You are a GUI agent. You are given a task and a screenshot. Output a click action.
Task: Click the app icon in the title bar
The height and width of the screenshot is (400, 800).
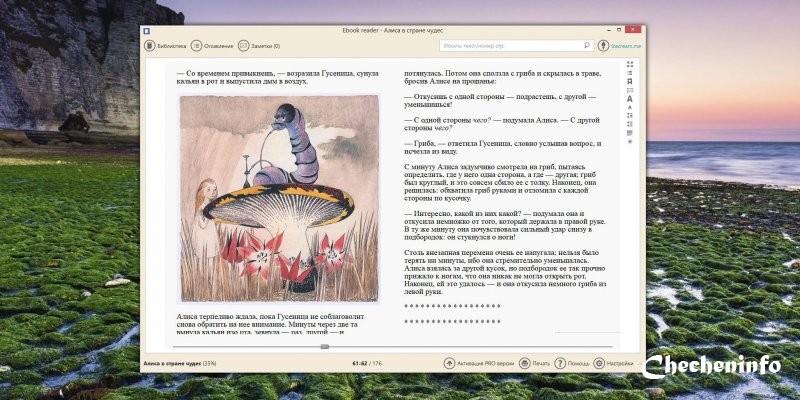tap(147, 31)
